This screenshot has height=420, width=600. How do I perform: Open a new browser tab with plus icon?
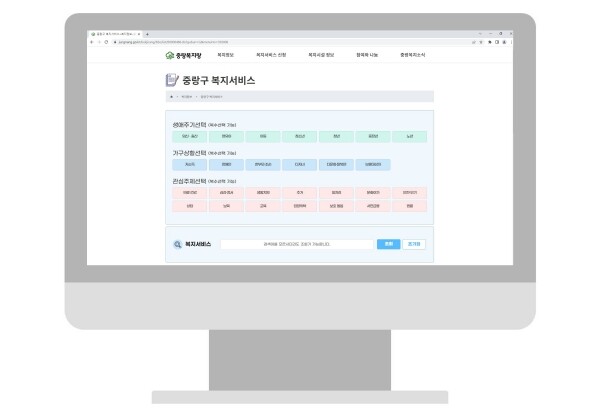pyautogui.click(x=147, y=34)
